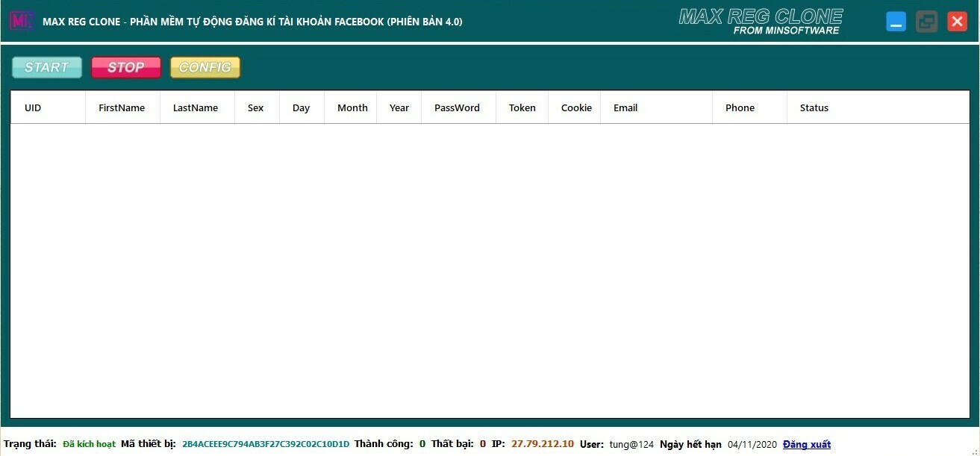Minimize the Max Reg Clone window
Viewport: 980px width, 456px height.
(x=896, y=22)
